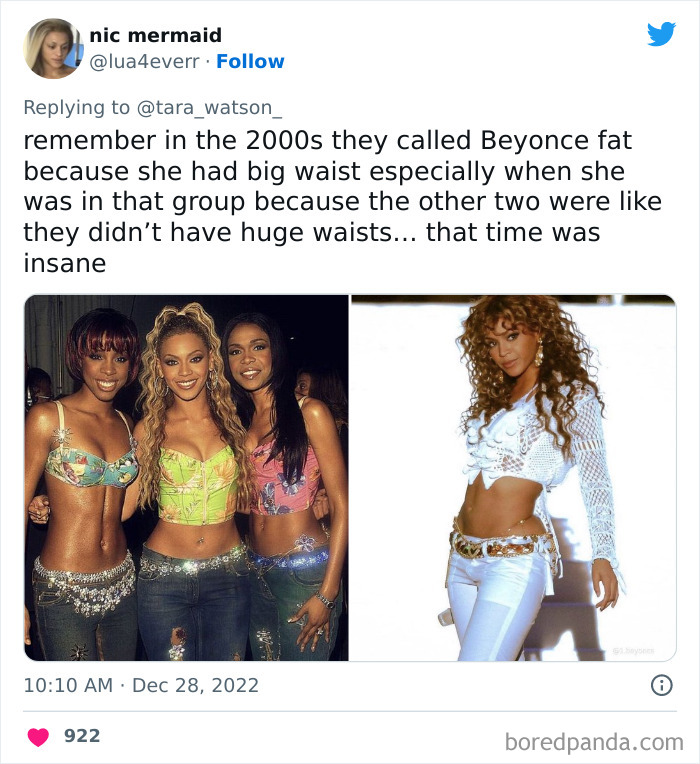Image resolution: width=700 pixels, height=764 pixels.
Task: Like the tweet with the pink heart
Action: coord(38,737)
